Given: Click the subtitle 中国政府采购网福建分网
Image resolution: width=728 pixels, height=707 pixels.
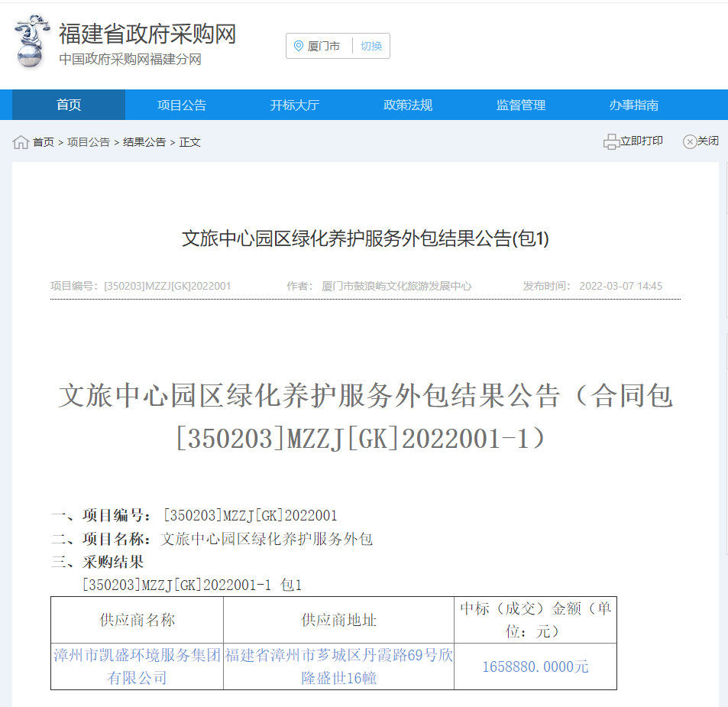Looking at the screenshot, I should click(130, 60).
